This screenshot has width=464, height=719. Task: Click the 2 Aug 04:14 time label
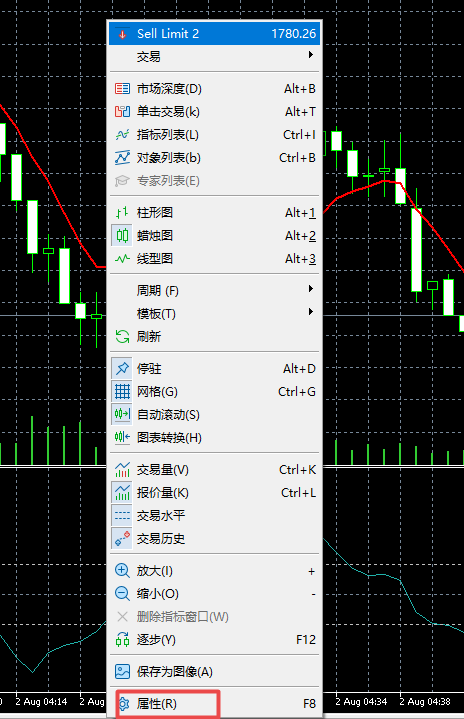[x=41, y=702]
